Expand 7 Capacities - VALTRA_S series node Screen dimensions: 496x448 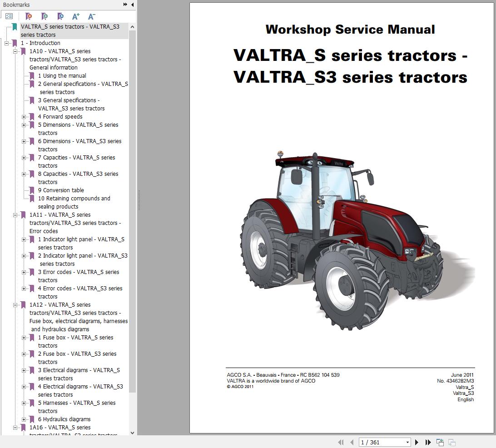click(24, 158)
